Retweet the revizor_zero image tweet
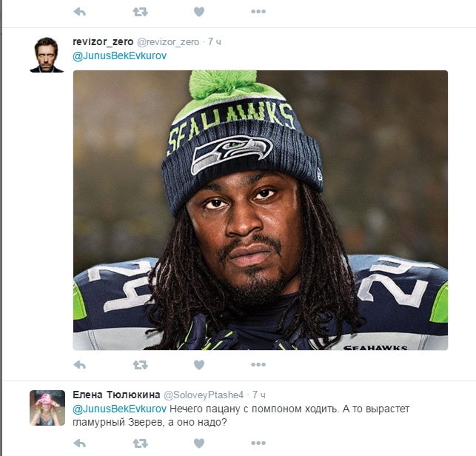 point(140,365)
